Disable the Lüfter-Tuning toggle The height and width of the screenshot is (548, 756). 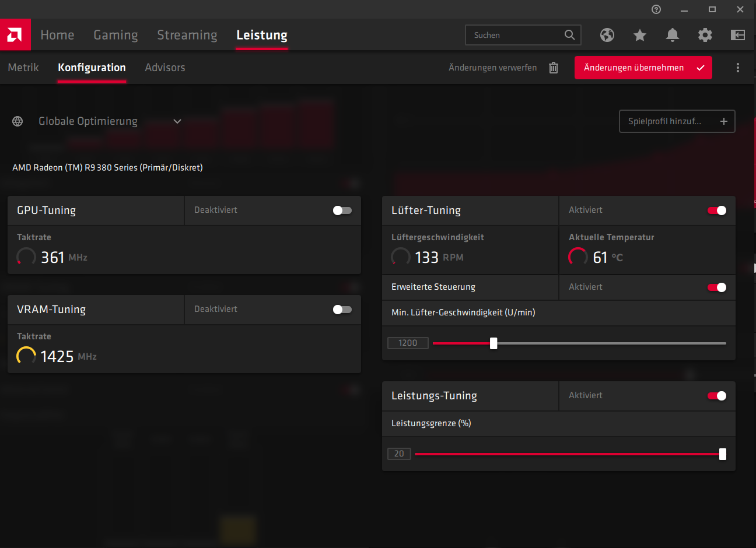point(717,210)
